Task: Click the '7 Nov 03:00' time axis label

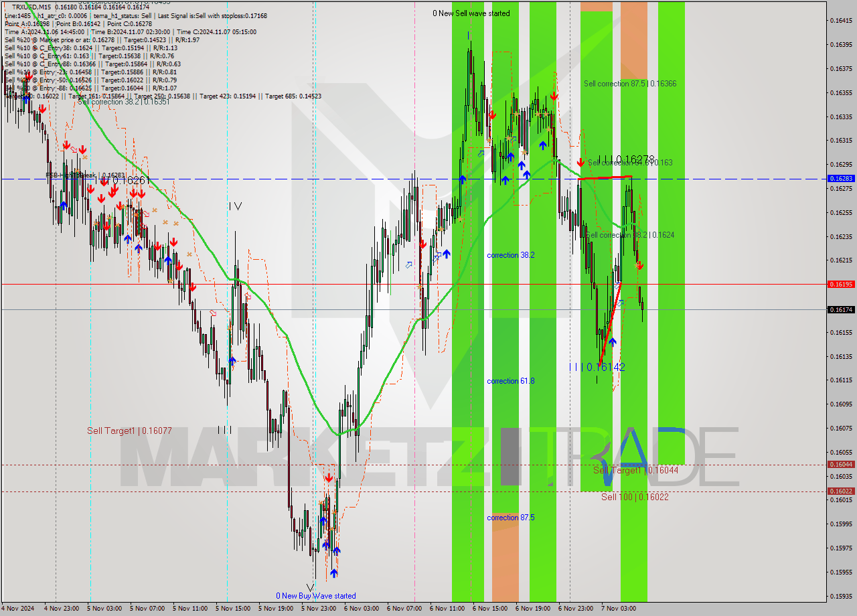Action: (619, 609)
